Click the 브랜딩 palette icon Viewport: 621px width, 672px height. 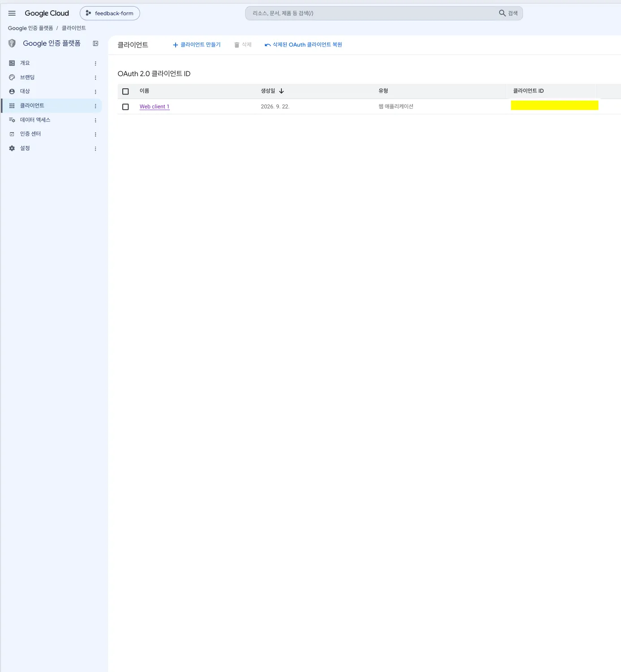12,78
